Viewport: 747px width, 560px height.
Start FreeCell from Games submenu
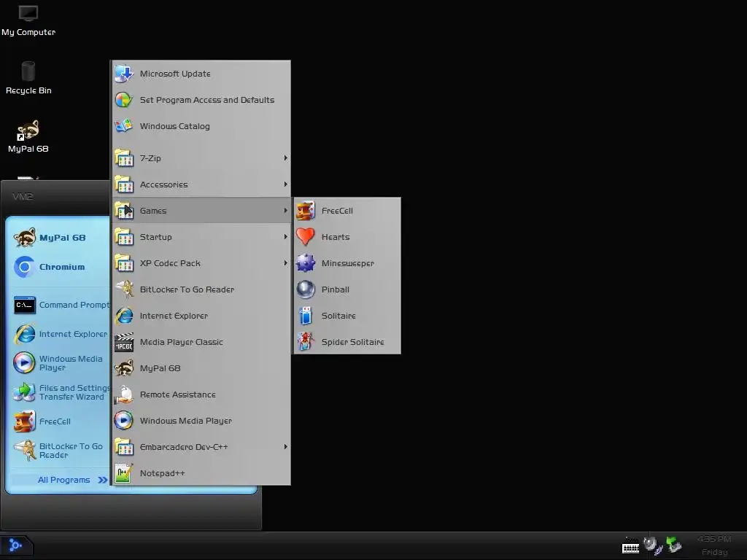[347, 211]
